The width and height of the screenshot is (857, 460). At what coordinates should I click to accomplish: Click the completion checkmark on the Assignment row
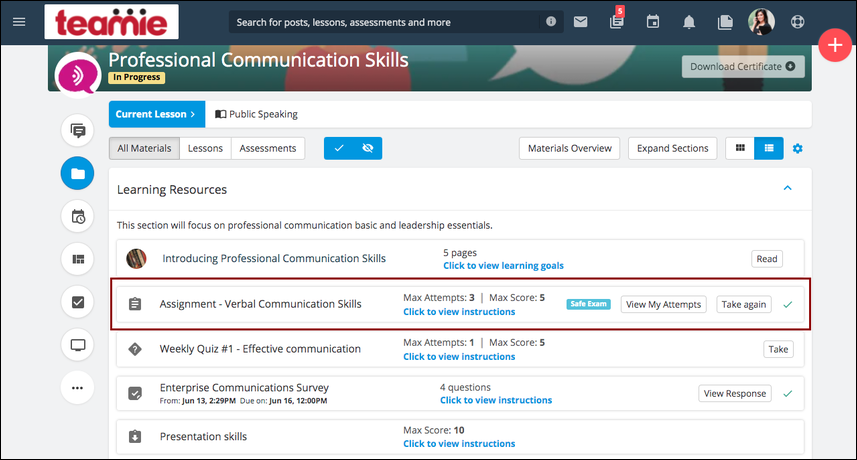(788, 304)
